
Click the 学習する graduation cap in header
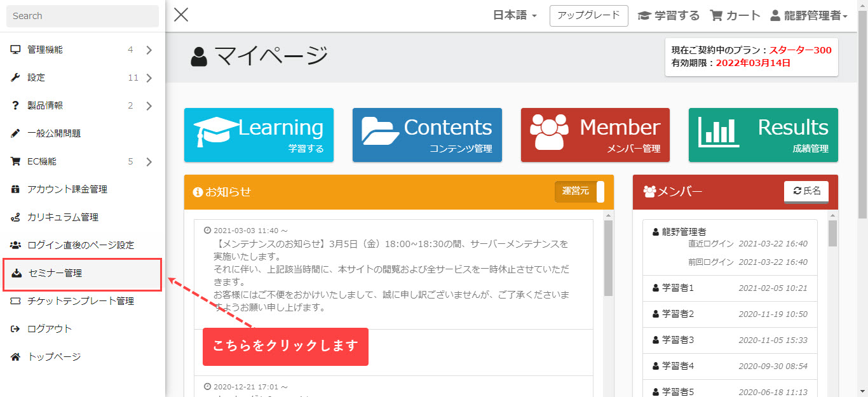click(x=644, y=16)
